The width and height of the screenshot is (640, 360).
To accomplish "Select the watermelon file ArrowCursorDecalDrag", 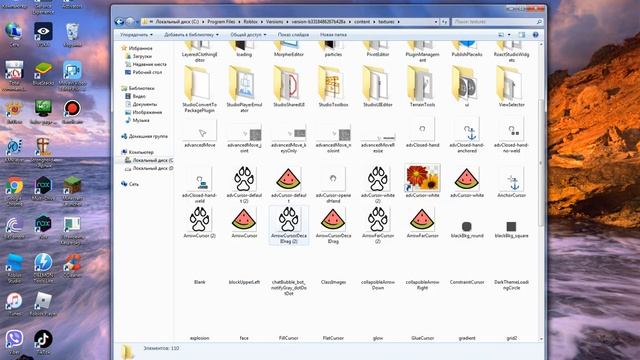I will 333,225.
